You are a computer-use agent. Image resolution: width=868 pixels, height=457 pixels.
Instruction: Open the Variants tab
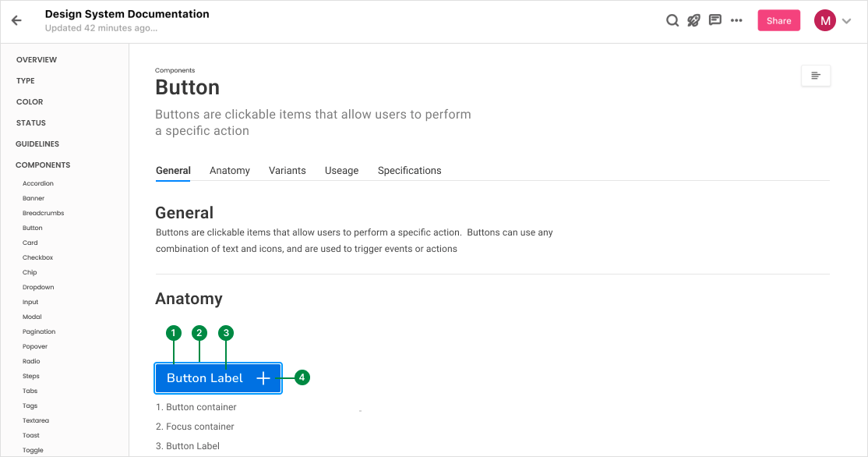[x=288, y=171]
